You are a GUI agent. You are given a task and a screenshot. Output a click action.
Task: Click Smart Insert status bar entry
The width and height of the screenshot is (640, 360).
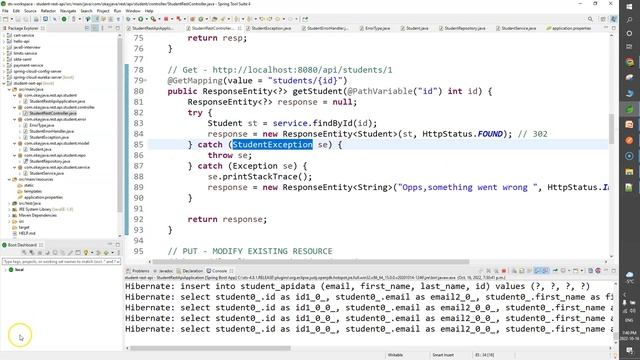pyautogui.click(x=443, y=355)
